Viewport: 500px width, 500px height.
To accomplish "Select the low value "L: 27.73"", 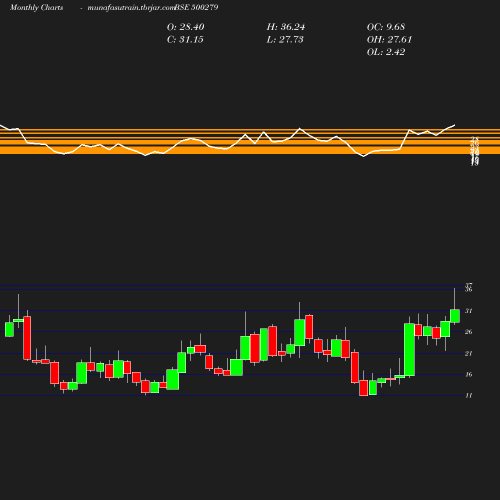I will click(285, 40).
